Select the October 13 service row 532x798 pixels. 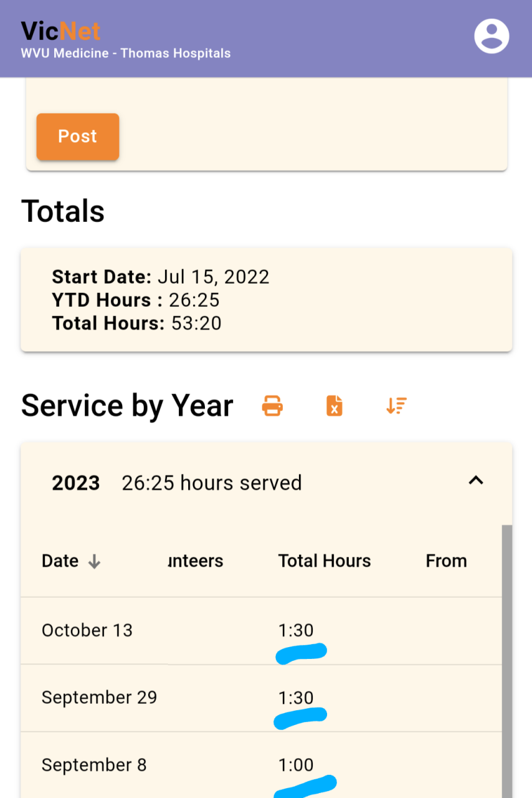tap(87, 630)
